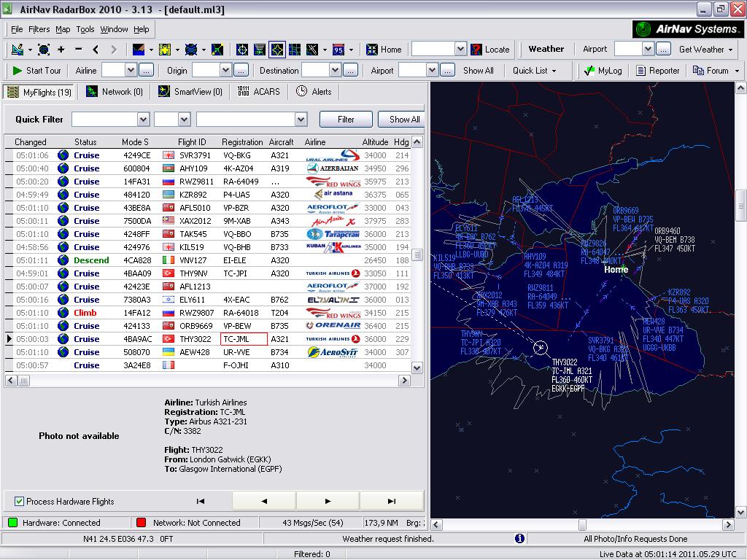Switch to the ACARS tab

(259, 92)
